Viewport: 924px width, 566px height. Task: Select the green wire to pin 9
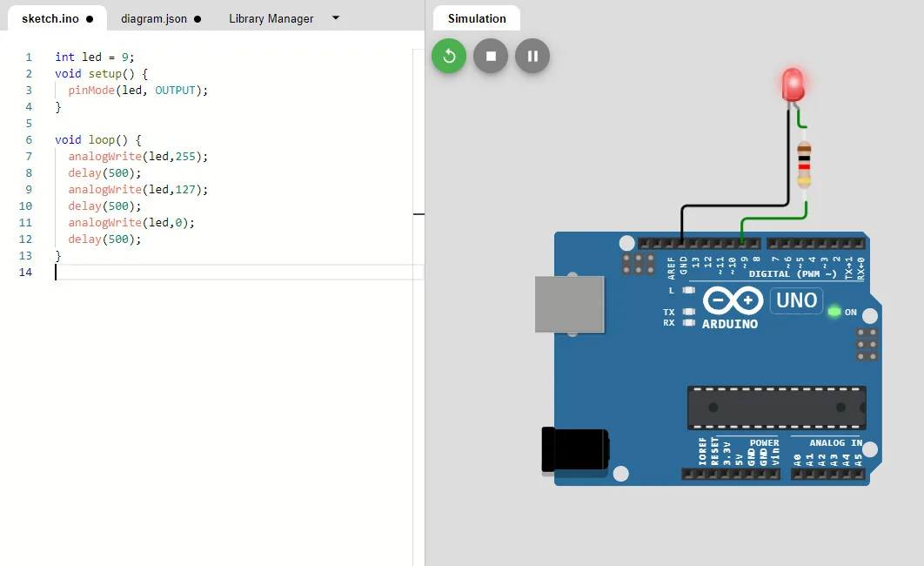point(773,219)
